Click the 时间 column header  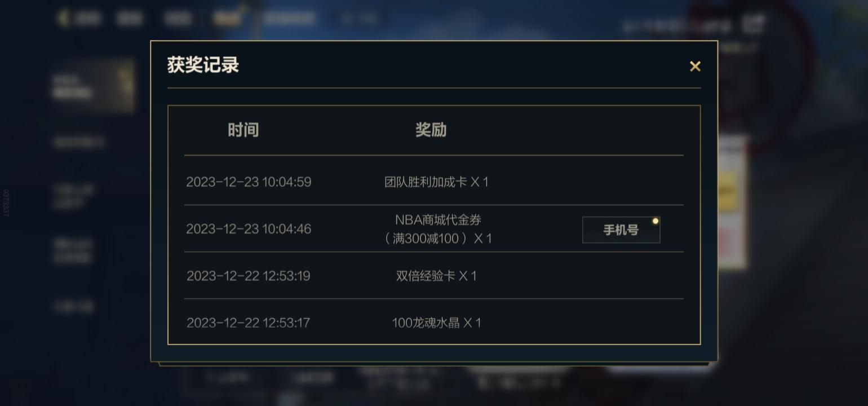pyautogui.click(x=243, y=130)
